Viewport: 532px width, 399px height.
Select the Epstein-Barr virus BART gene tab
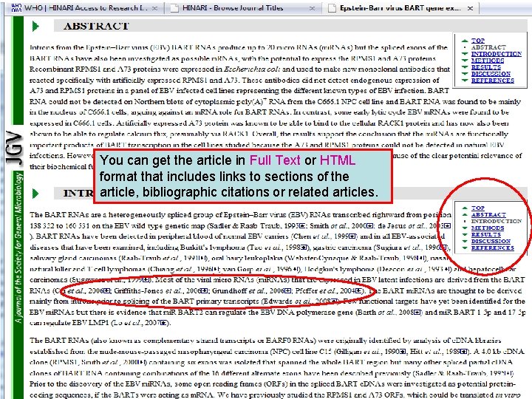pos(400,7)
